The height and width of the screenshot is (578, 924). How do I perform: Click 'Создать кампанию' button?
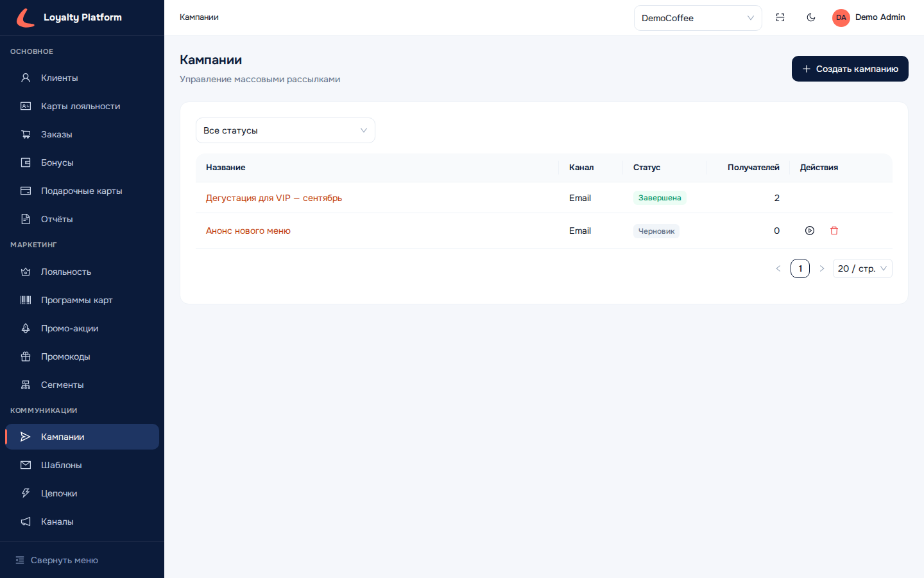pos(850,69)
